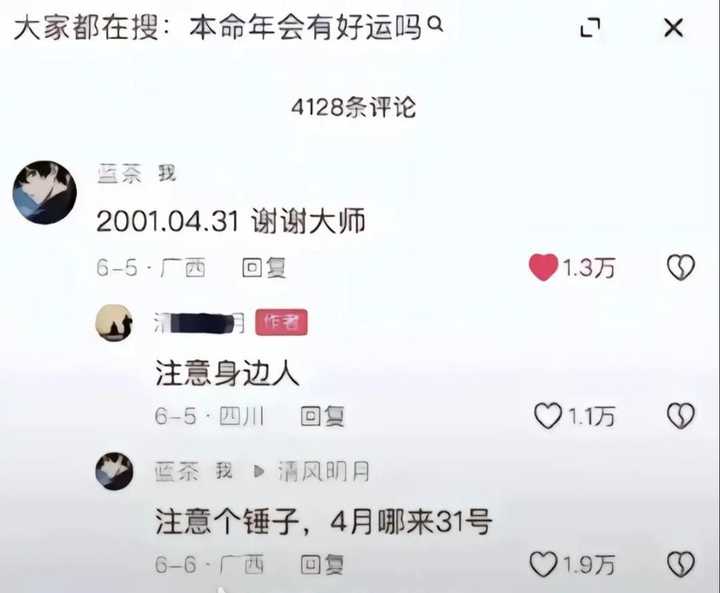Click the 4128条评论 comment count header
The height and width of the screenshot is (593, 720).
point(354,107)
